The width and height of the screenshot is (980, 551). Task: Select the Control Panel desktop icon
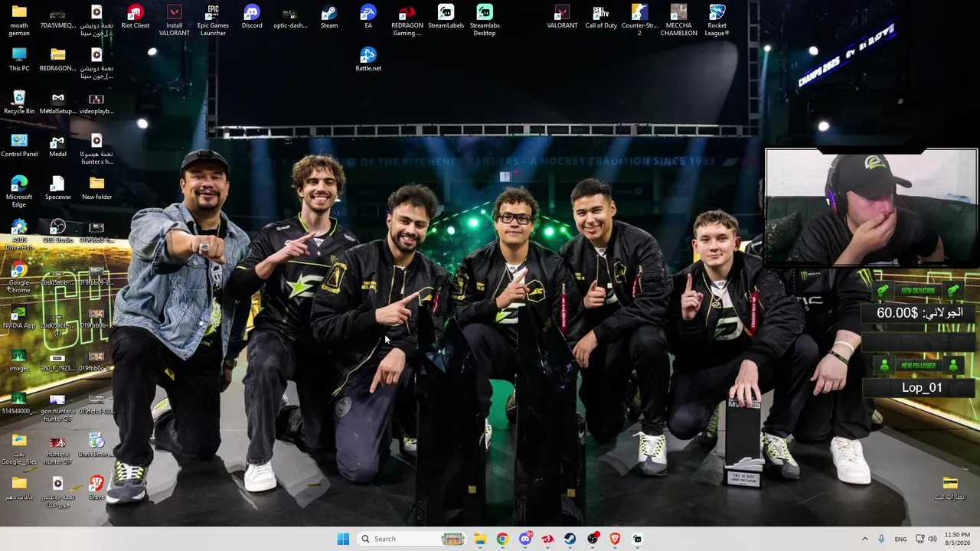pyautogui.click(x=19, y=146)
